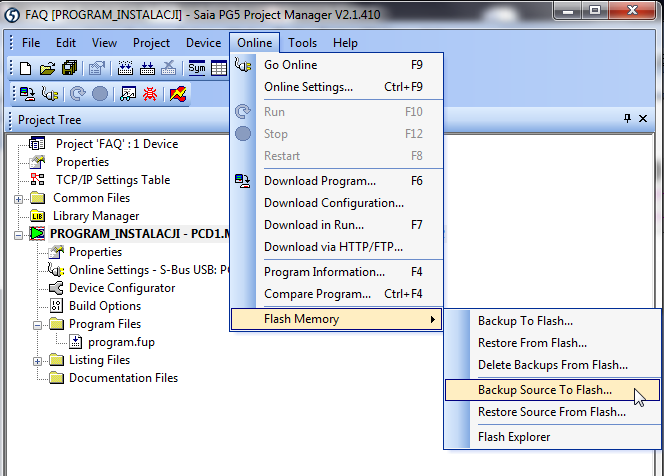Image resolution: width=664 pixels, height=476 pixels.
Task: Click the icon beside Download Program in menu
Action: pyautogui.click(x=243, y=181)
